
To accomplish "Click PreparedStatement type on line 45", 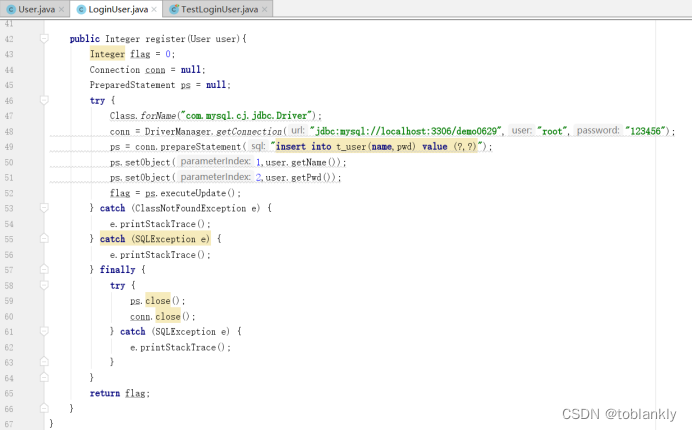I will (x=132, y=85).
